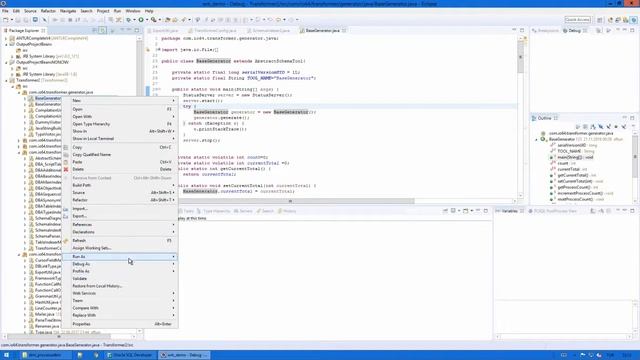Open the Windows Start button
This screenshot has width=640, height=360.
tap(6, 355)
